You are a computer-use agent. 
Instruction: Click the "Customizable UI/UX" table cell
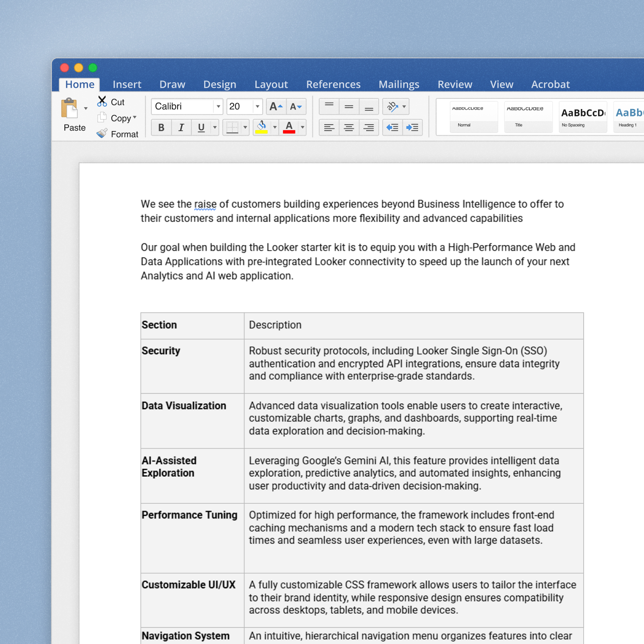[x=192, y=600]
